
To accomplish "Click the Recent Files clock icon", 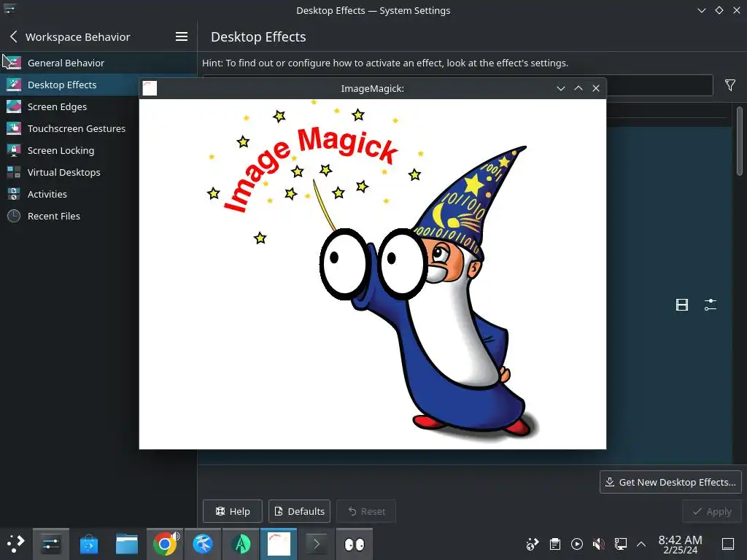I will (x=14, y=216).
